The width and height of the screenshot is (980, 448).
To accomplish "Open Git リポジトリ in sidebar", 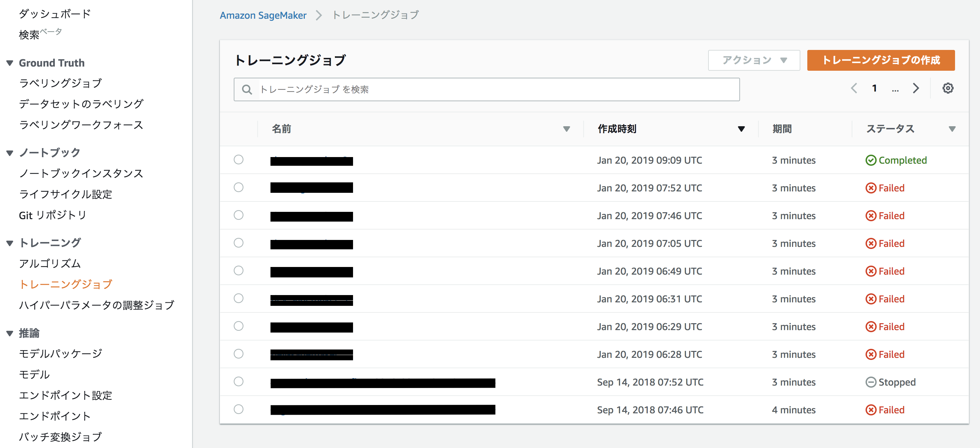I will [52, 215].
